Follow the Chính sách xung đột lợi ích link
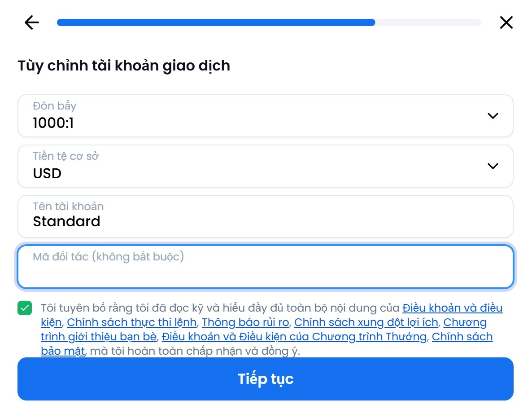The image size is (532, 418). 366,322
